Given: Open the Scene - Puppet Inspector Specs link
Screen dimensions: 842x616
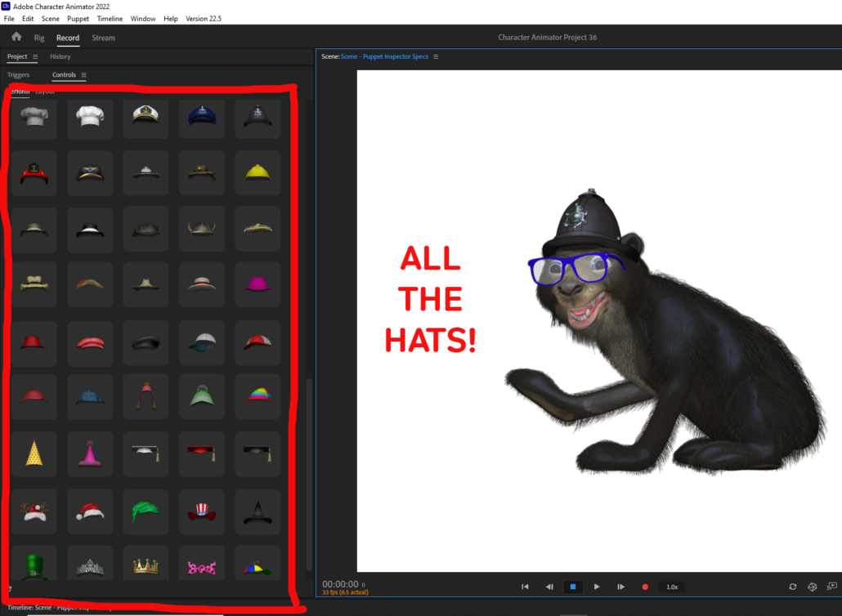Looking at the screenshot, I should [x=384, y=57].
